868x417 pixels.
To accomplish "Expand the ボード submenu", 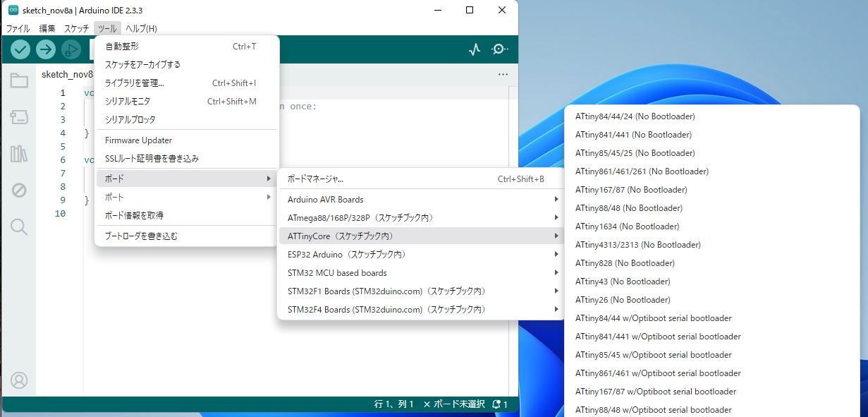I will point(187,179).
